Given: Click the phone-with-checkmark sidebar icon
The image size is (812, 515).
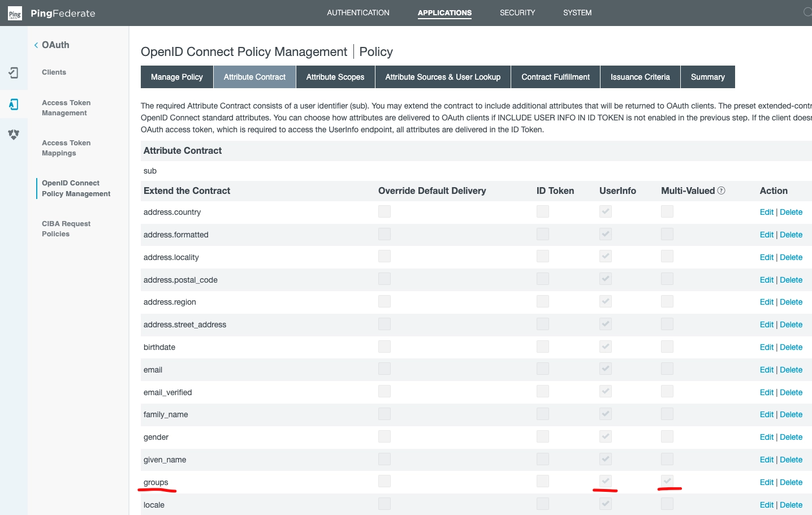Looking at the screenshot, I should click(14, 72).
